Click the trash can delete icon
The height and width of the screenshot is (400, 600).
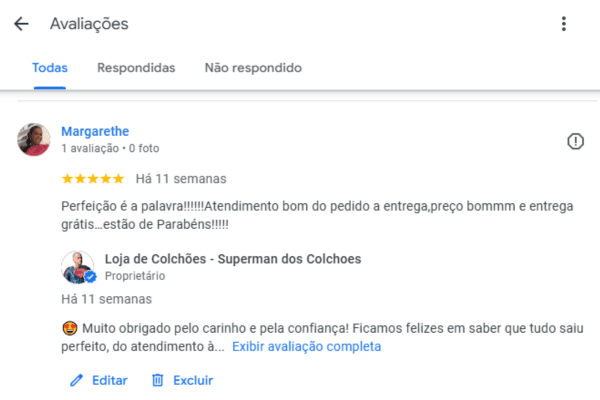158,380
